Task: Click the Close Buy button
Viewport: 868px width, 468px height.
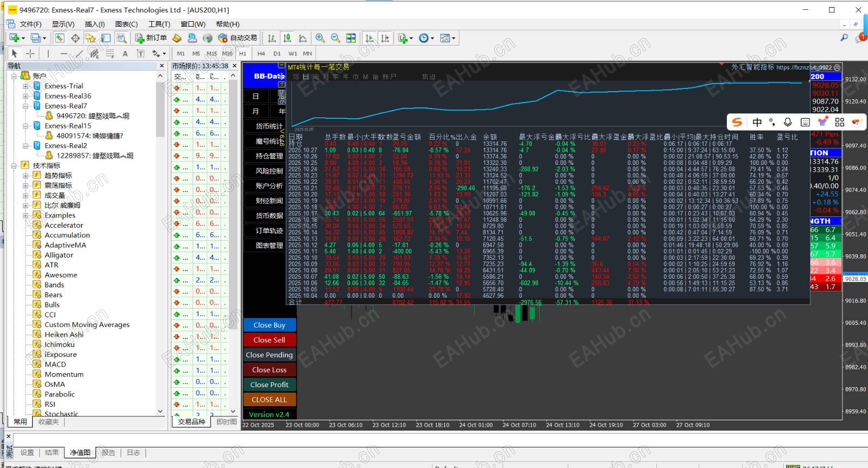Action: (x=270, y=325)
